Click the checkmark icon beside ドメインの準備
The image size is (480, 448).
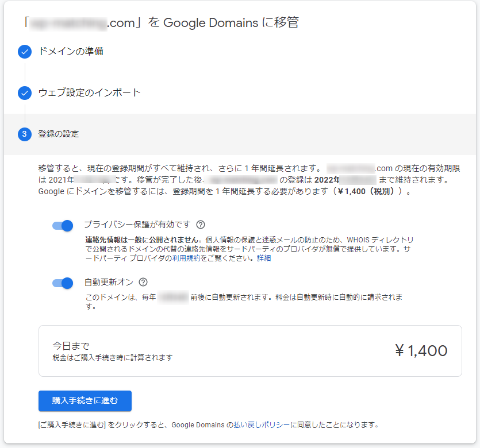[x=25, y=52]
